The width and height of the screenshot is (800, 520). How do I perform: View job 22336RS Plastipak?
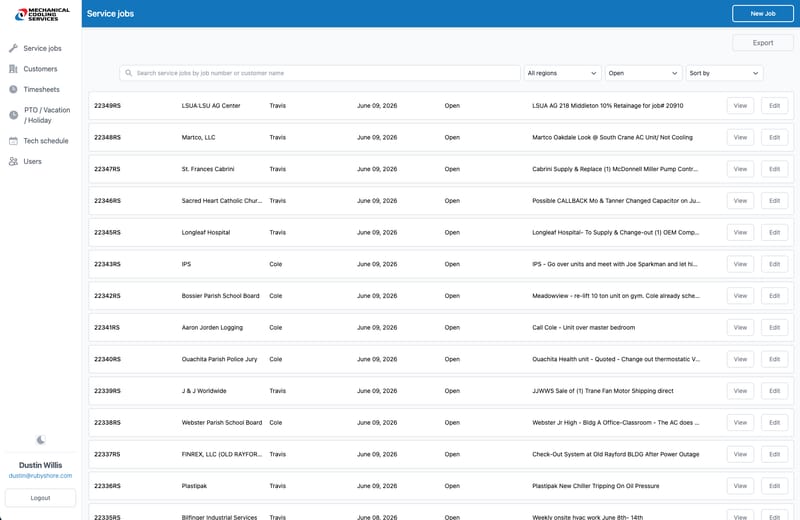[740, 485]
